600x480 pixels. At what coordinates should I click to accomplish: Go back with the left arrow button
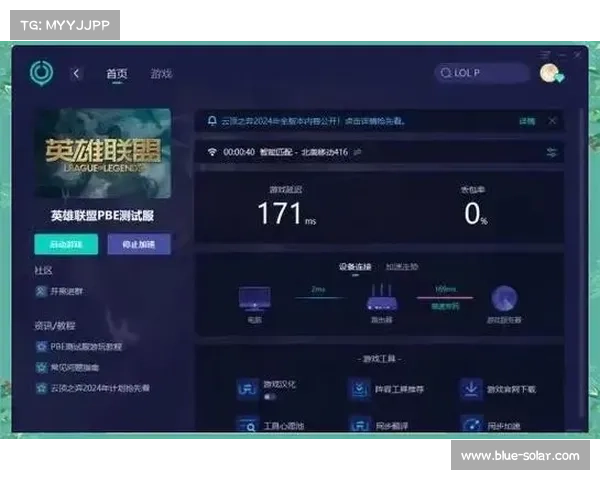[x=76, y=73]
